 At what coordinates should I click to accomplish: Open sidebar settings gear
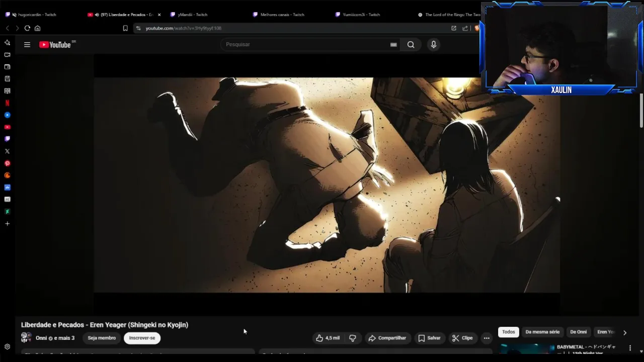coord(7,347)
